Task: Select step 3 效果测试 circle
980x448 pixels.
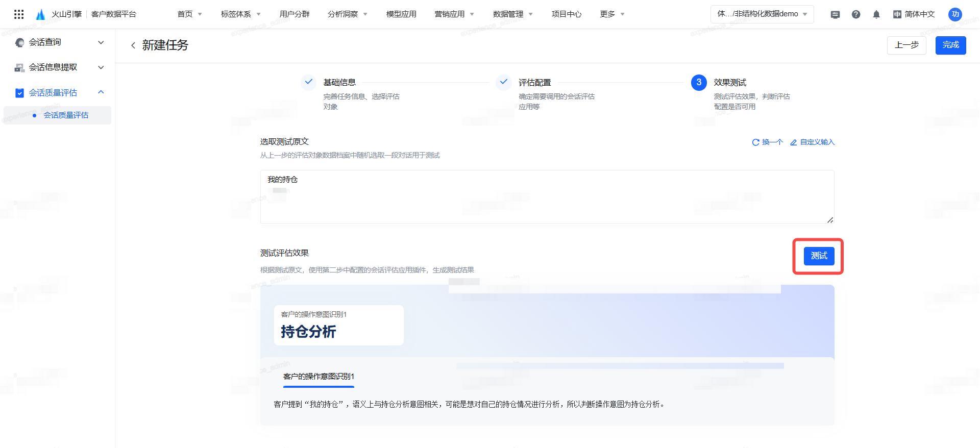Action: (699, 82)
